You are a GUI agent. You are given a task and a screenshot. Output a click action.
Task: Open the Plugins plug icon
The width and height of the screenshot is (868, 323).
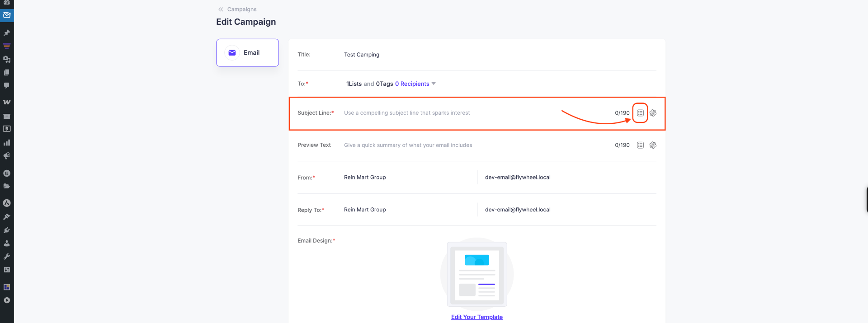pyautogui.click(x=7, y=230)
